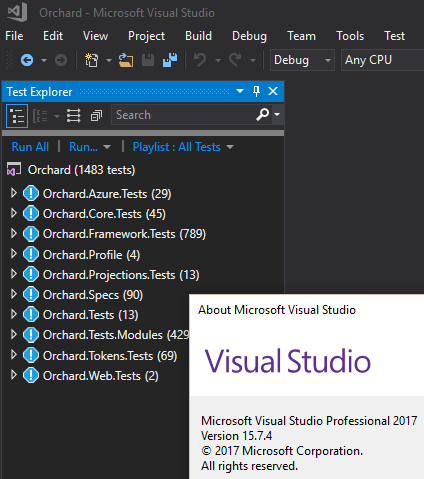Click the Navigate Backward arrow icon
Image resolution: width=424 pixels, height=479 pixels.
pos(27,60)
